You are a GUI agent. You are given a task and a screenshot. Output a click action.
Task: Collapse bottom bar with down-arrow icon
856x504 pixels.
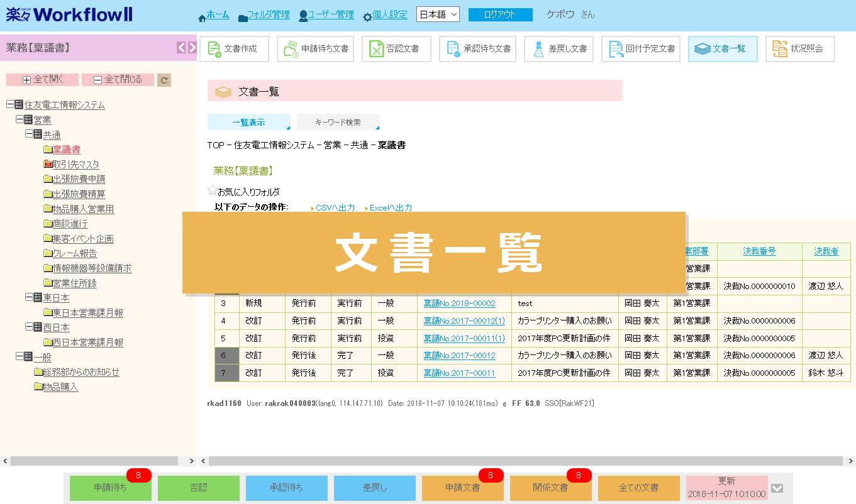pos(777,488)
